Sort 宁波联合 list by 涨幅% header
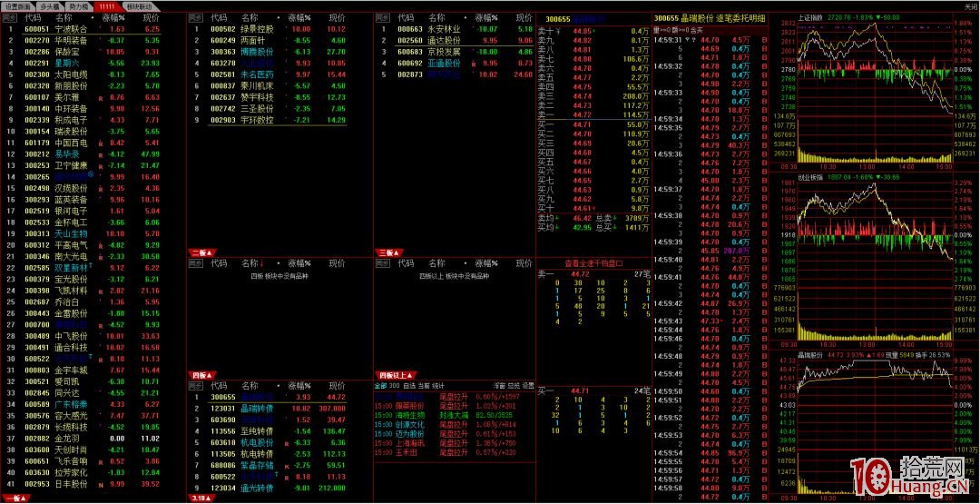980x504 pixels. click(113, 17)
